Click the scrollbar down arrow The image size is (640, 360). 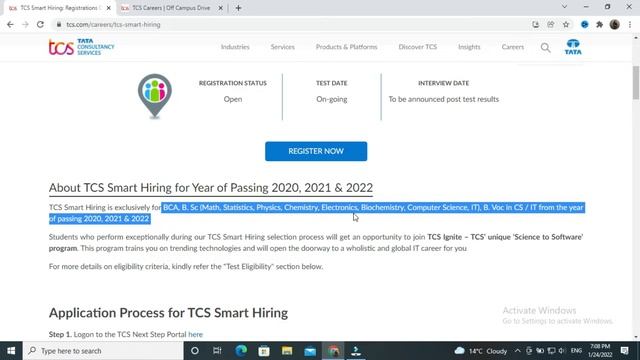coord(636,337)
